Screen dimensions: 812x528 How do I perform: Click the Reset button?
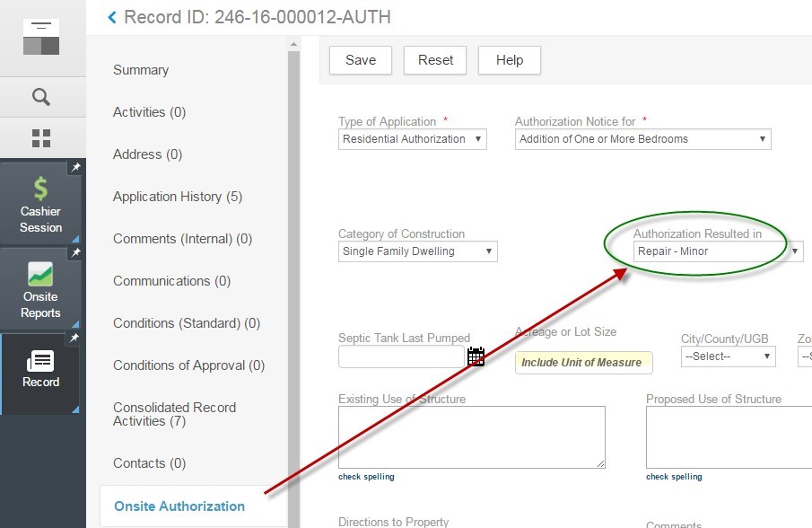pyautogui.click(x=435, y=60)
